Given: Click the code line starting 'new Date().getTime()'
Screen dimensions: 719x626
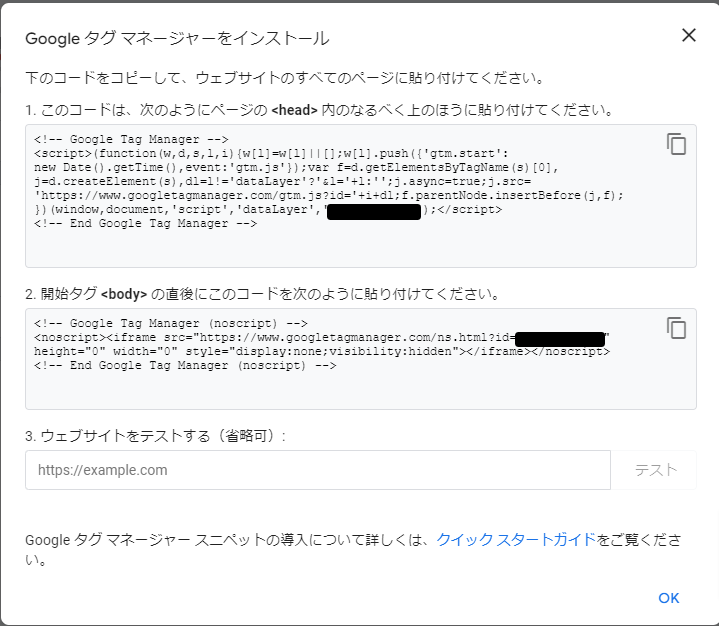Looking at the screenshot, I should pyautogui.click(x=296, y=167).
